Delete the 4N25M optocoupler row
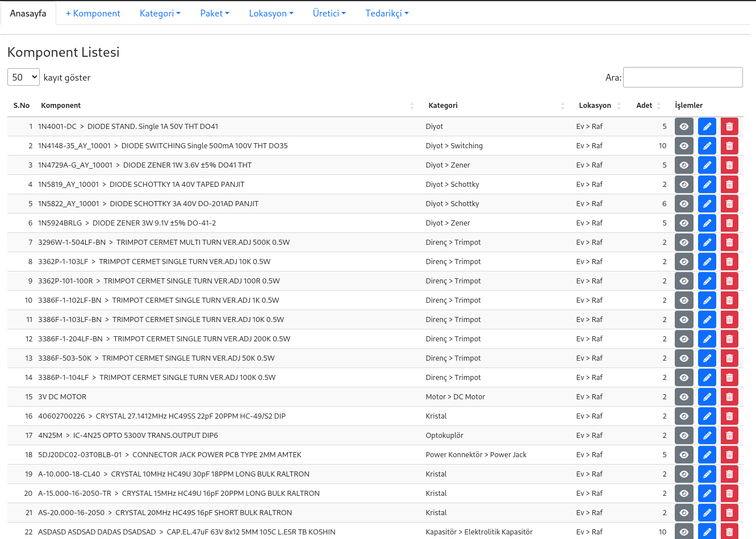 click(729, 436)
